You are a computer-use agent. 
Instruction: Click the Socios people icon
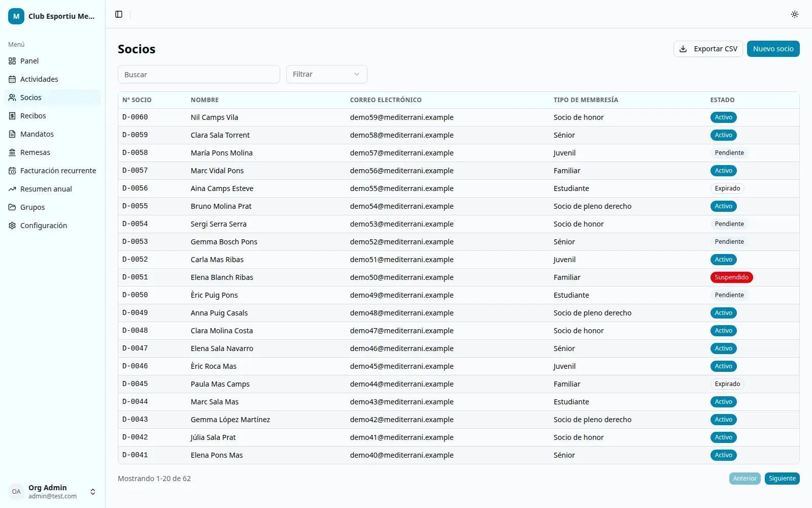click(x=12, y=98)
